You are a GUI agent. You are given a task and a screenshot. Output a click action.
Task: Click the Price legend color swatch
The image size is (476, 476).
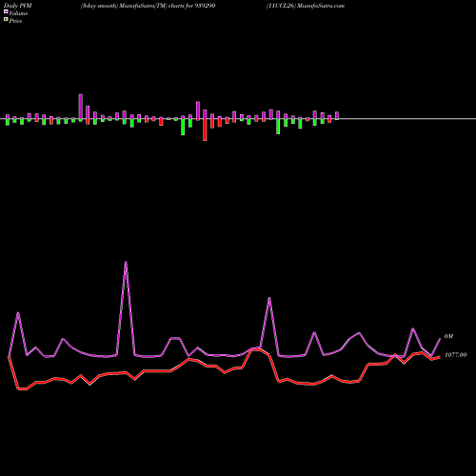click(6, 20)
